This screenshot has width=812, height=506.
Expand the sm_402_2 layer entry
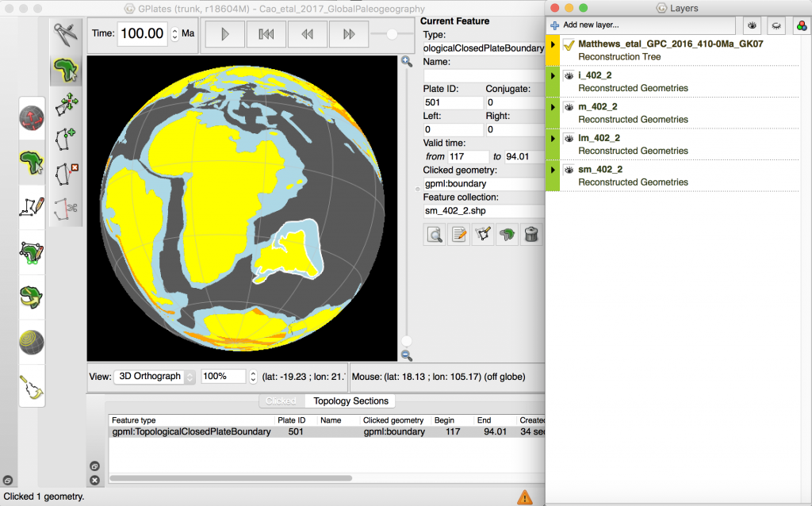(x=553, y=169)
